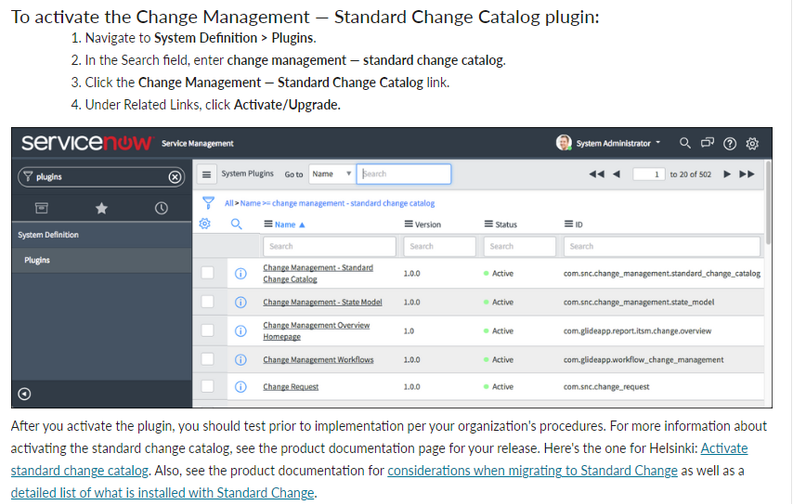Image resolution: width=793 pixels, height=504 pixels.
Task: Select the State Model row checkbox
Action: click(207, 302)
